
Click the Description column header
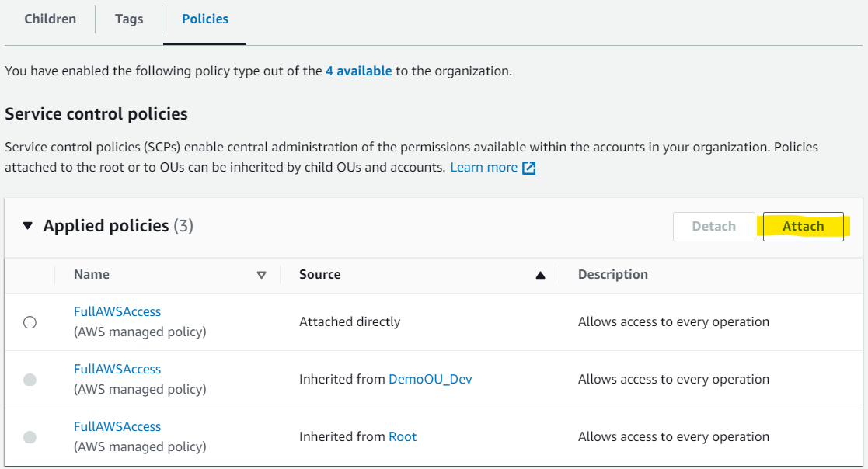click(x=613, y=274)
